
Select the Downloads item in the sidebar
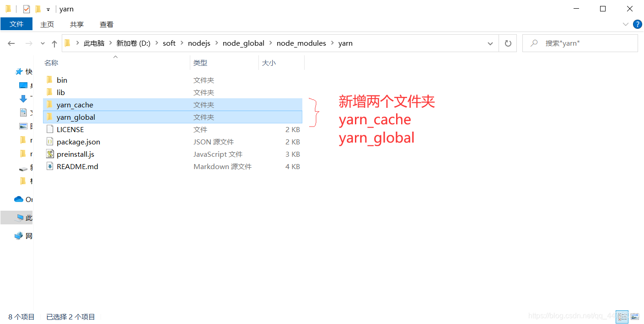tap(24, 99)
